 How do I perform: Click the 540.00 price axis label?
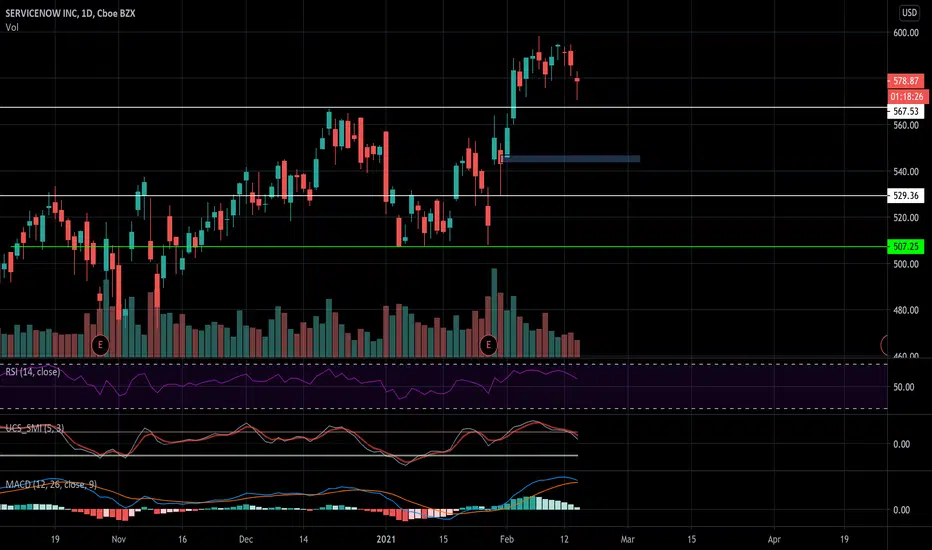tap(906, 172)
